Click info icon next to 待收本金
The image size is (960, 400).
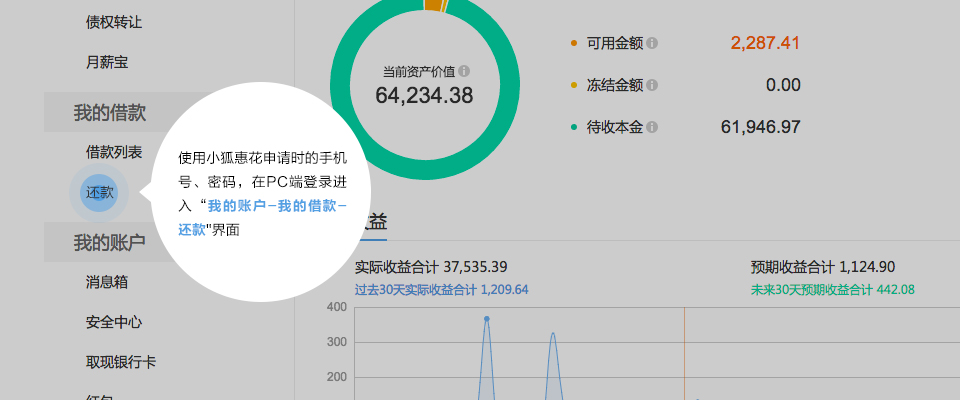tap(652, 127)
